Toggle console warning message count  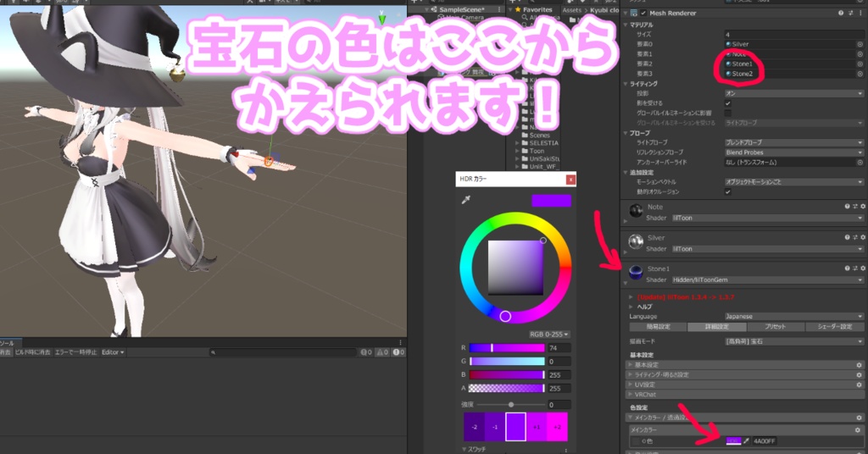pyautogui.click(x=382, y=352)
